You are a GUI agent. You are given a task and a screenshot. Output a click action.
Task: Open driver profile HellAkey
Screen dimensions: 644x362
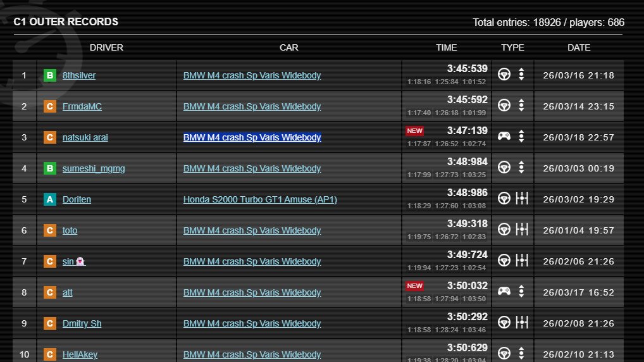[80, 354]
